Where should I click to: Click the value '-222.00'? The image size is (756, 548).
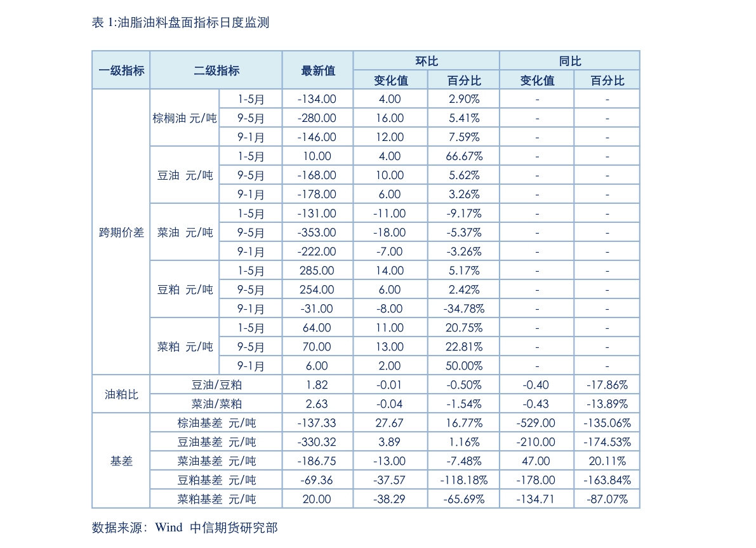(x=317, y=251)
